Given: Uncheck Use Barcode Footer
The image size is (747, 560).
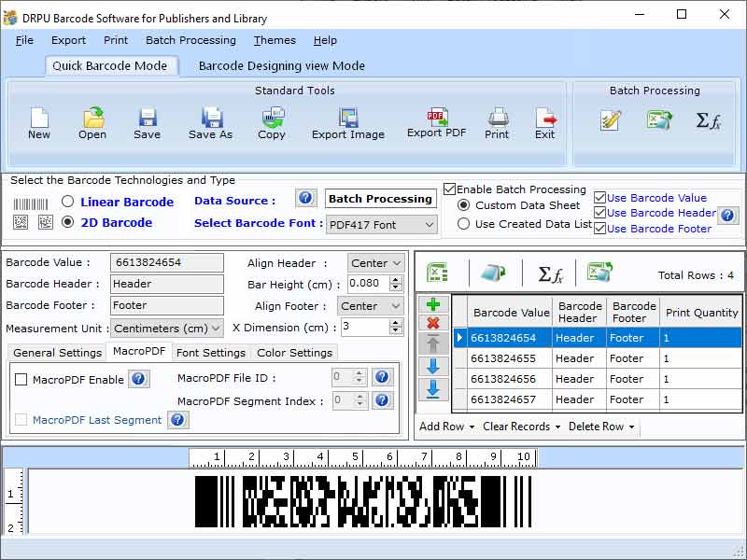Looking at the screenshot, I should tap(602, 228).
